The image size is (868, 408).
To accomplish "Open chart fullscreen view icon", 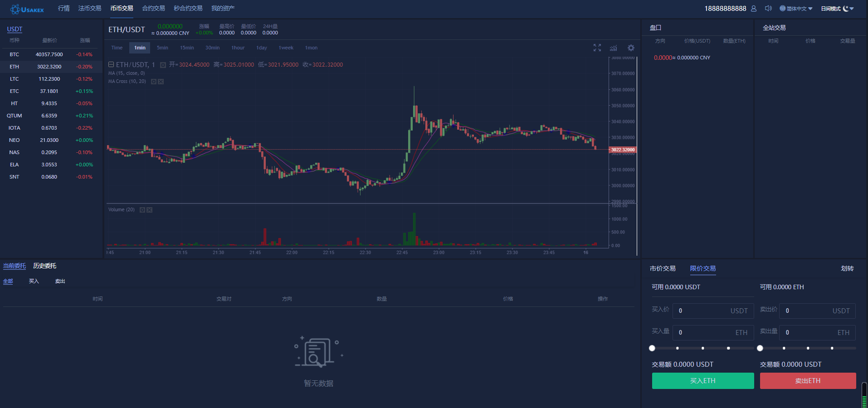I will [x=597, y=48].
